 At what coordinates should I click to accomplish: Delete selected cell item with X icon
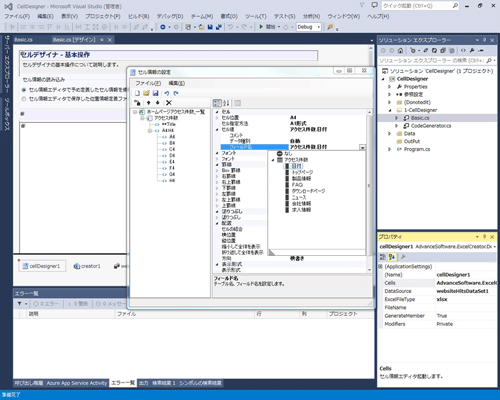[x=169, y=103]
